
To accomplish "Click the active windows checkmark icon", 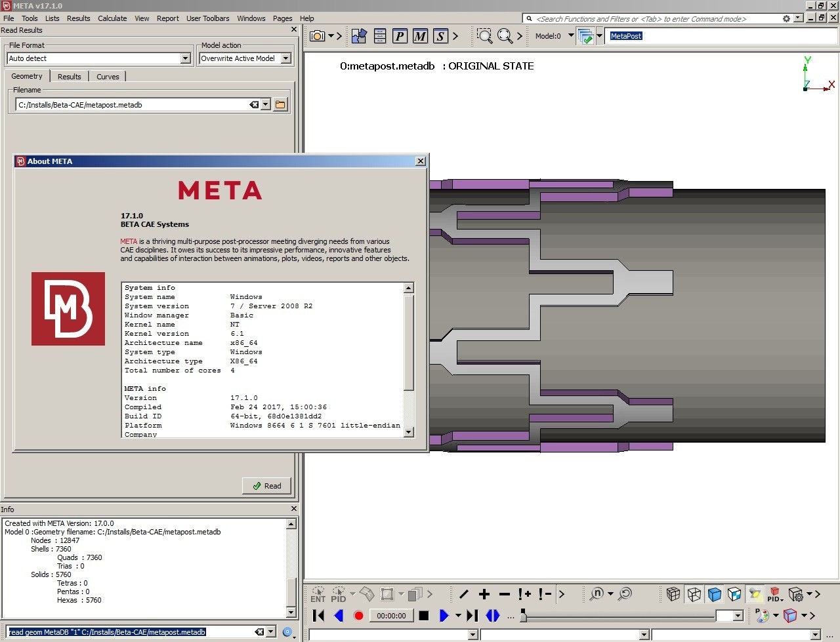I will coord(585,37).
